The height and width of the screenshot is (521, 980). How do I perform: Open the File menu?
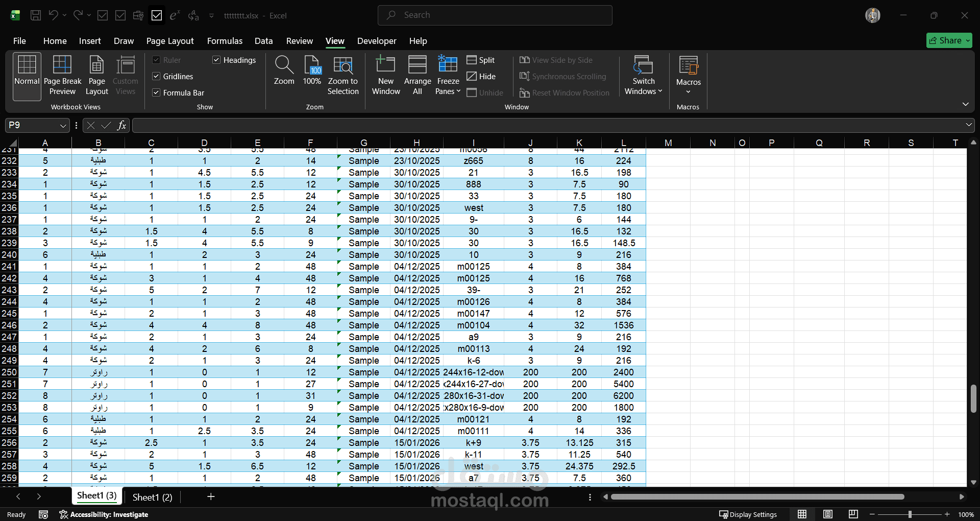click(19, 41)
